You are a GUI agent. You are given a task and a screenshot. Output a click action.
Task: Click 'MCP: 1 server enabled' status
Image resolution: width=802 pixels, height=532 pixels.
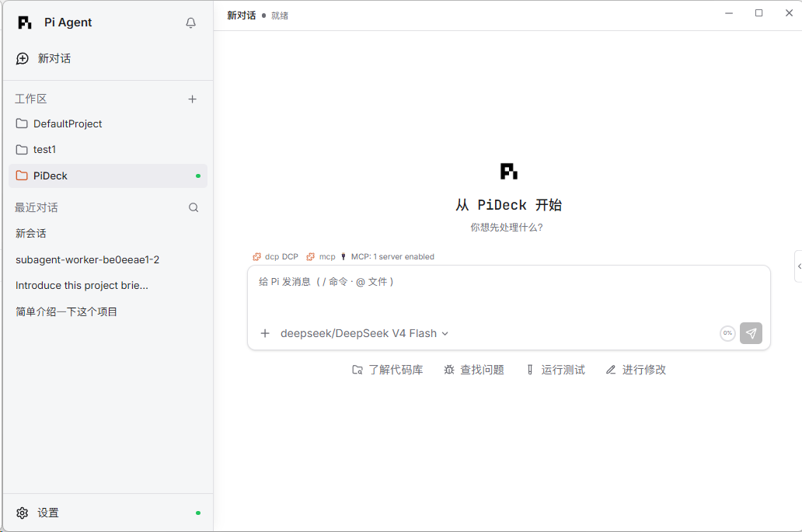(387, 256)
